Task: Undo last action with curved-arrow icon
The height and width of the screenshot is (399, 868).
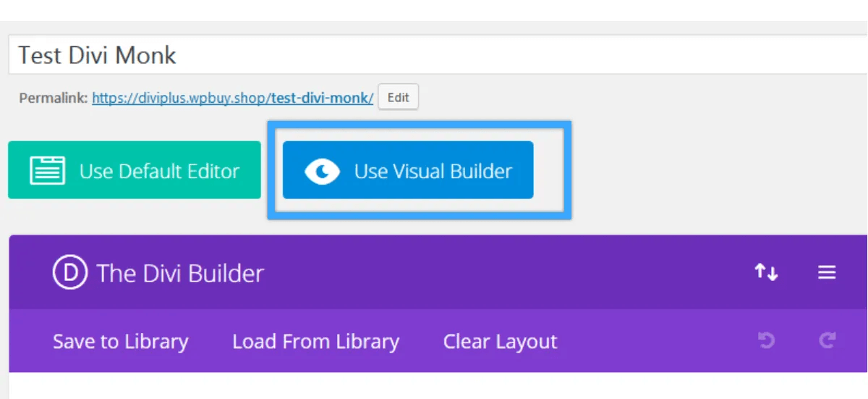Action: (766, 340)
